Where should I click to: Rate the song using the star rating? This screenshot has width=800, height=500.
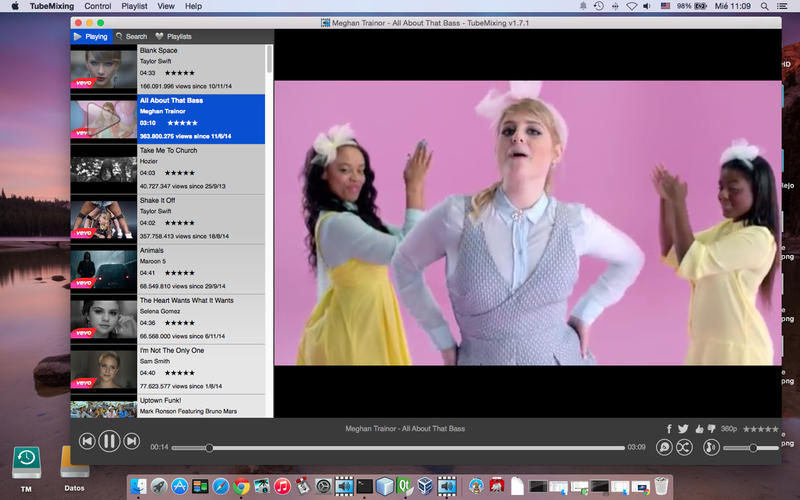coord(760,429)
